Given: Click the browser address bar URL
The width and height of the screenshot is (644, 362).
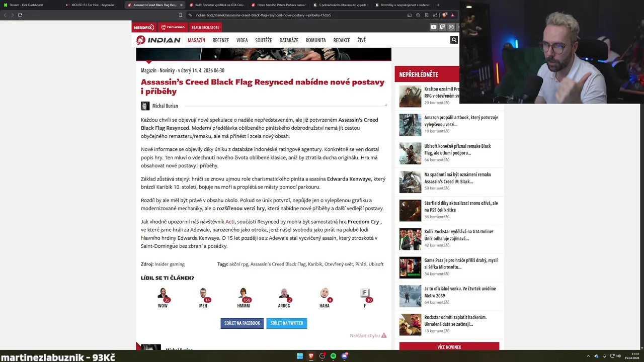Looking at the screenshot, I should (263, 15).
